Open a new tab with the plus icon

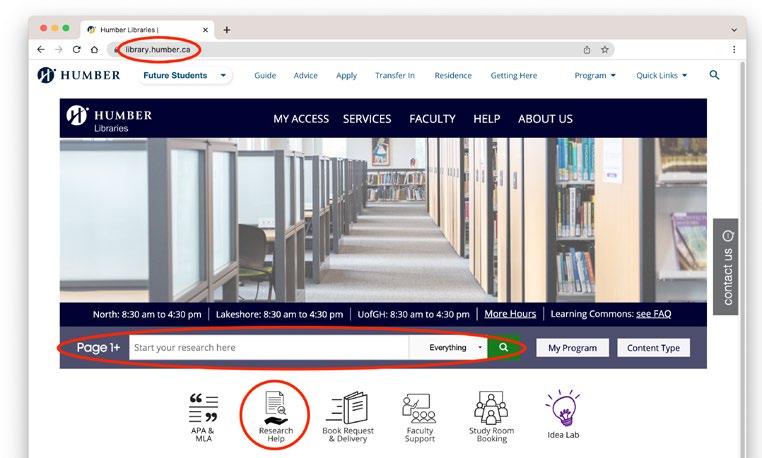pyautogui.click(x=226, y=30)
